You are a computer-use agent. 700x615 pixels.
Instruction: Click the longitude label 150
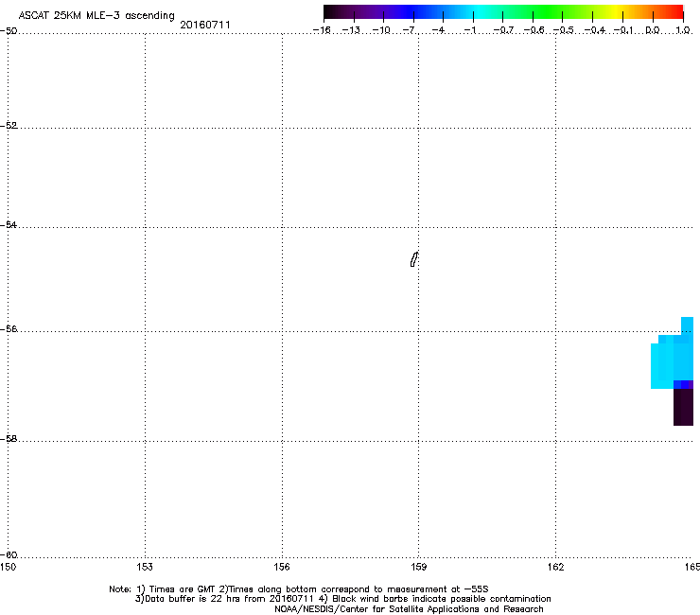click(8, 567)
